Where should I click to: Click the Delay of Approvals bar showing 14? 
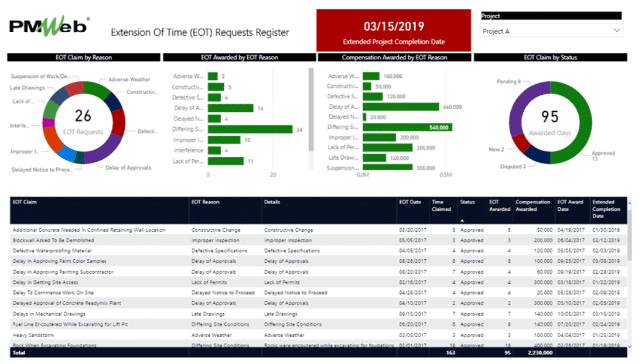pos(231,108)
